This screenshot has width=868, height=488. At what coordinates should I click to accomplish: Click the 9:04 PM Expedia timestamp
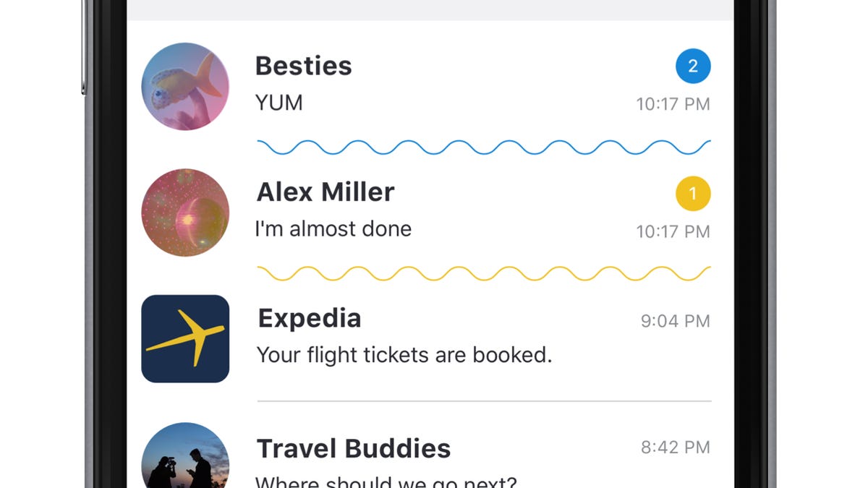pos(676,321)
